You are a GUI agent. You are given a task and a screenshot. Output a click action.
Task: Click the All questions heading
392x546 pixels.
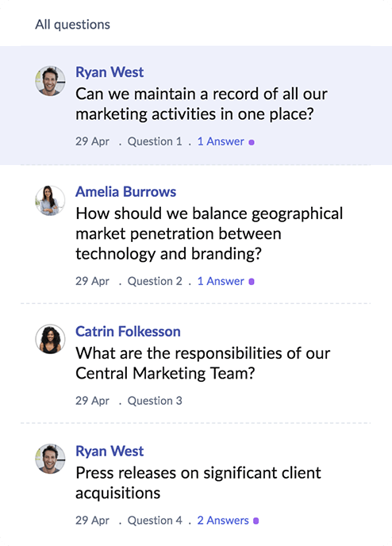pyautogui.click(x=72, y=25)
